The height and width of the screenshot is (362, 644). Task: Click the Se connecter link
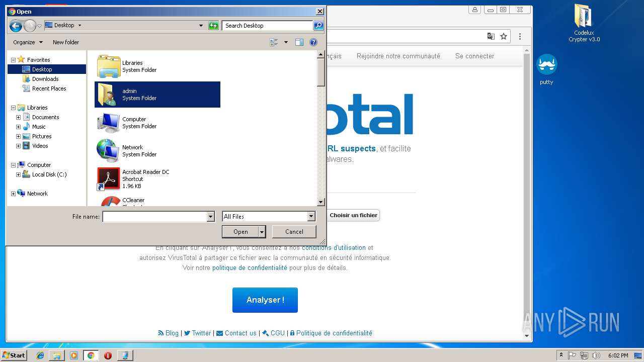coord(475,56)
